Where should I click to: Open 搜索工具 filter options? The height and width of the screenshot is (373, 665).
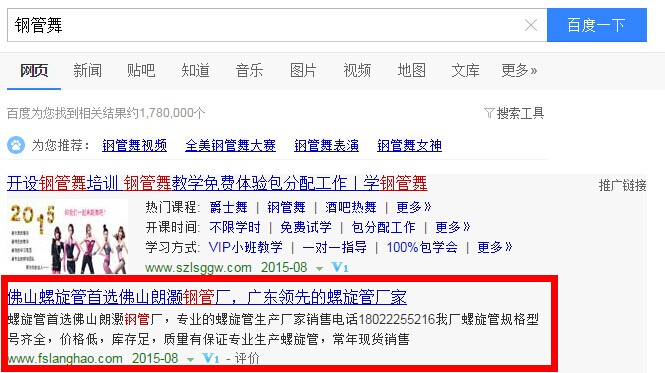point(520,113)
